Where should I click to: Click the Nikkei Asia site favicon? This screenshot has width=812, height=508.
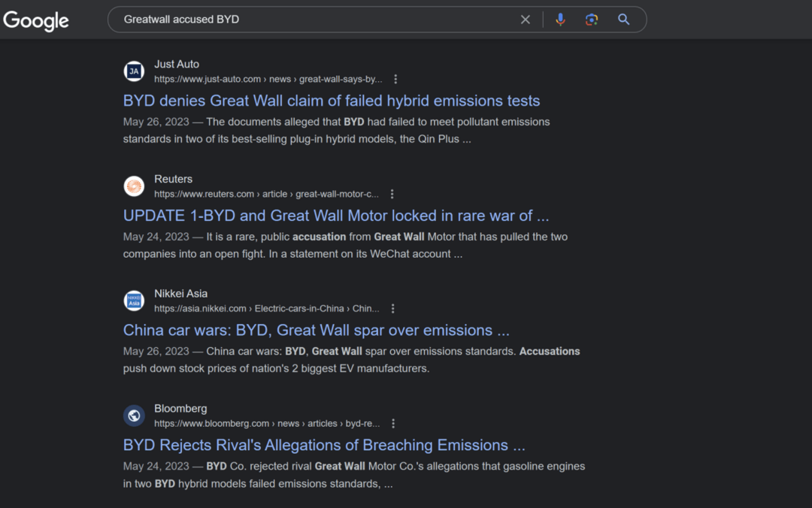(134, 301)
